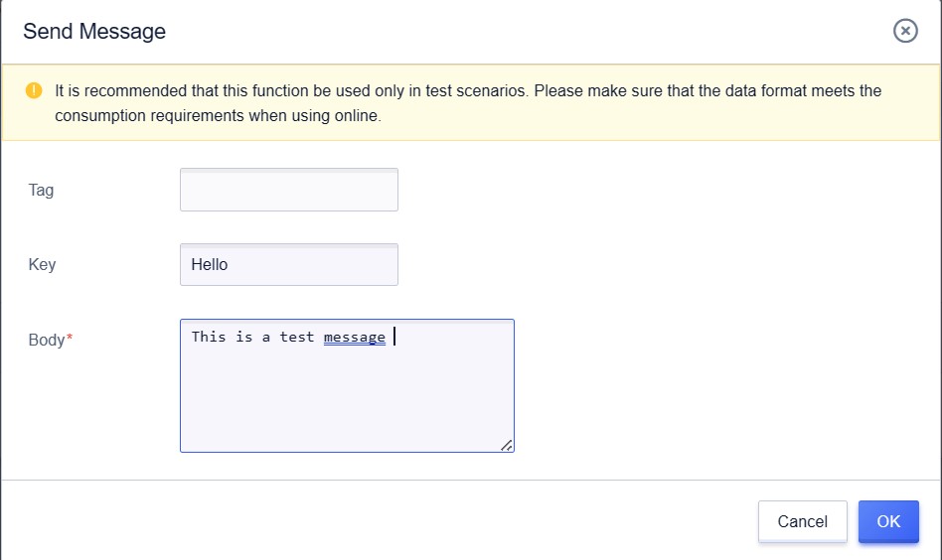942x560 pixels.
Task: Click the underlined word message in Body
Action: 355,337
